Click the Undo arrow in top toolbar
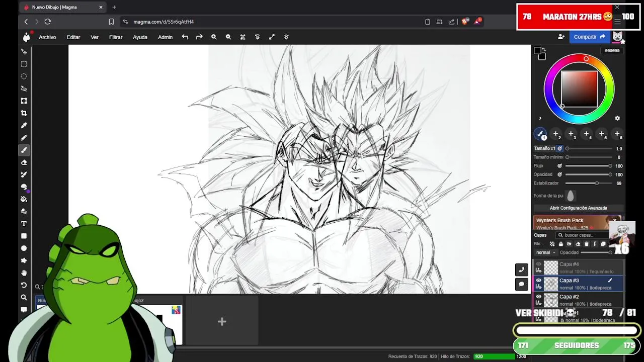Screen dimensions: 644x362 point(185,37)
